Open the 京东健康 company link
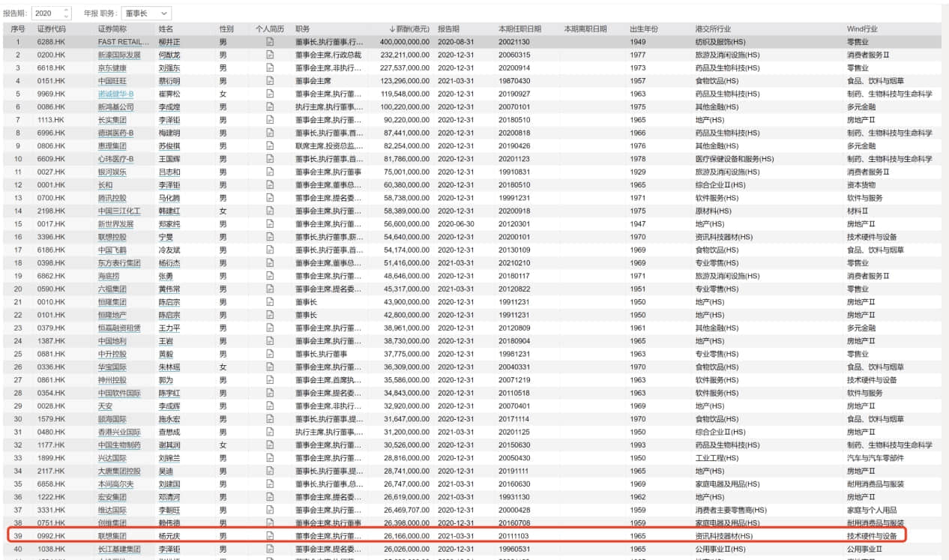The image size is (949, 560). [x=112, y=67]
